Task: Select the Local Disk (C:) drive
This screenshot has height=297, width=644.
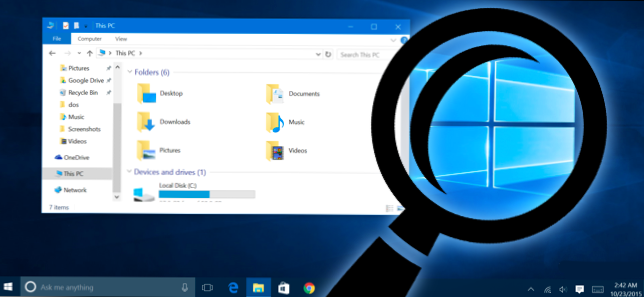Action: pyautogui.click(x=194, y=192)
